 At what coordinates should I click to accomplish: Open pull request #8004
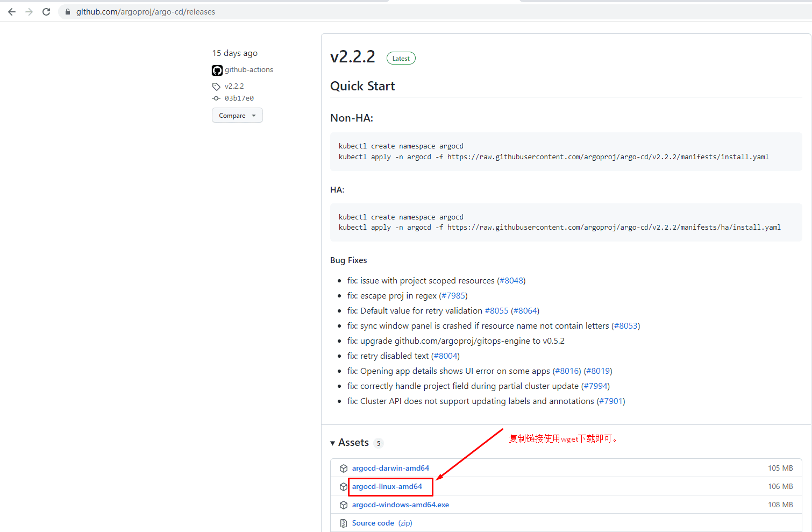[x=445, y=356]
